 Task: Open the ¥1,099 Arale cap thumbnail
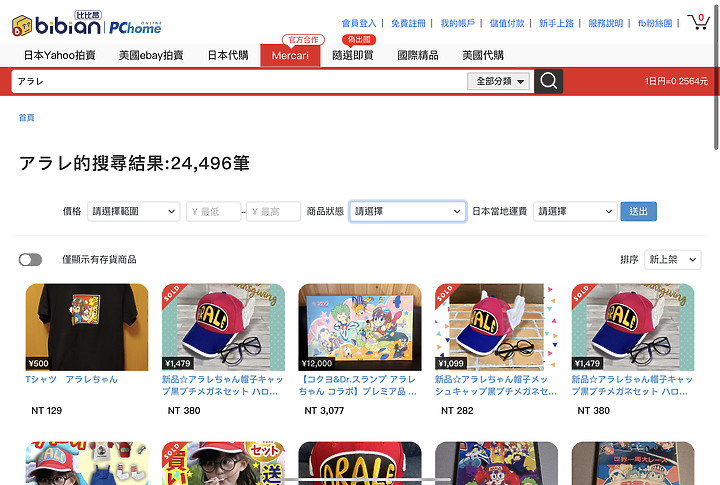click(496, 327)
